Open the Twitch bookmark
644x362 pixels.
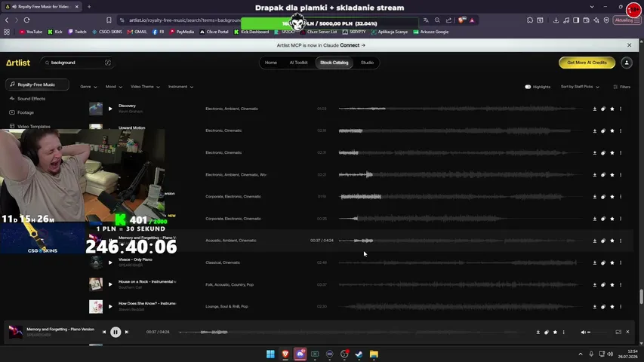pyautogui.click(x=77, y=32)
